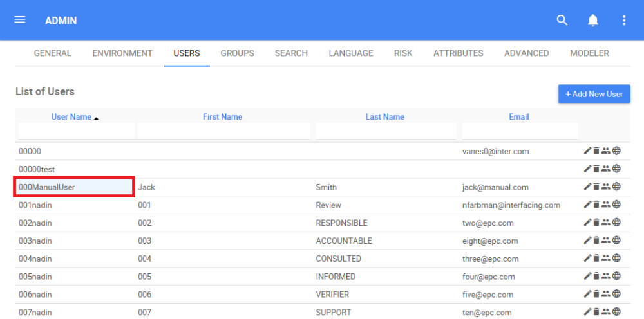644x319 pixels.
Task: Click globe icon for user 00000
Action: [x=616, y=151]
